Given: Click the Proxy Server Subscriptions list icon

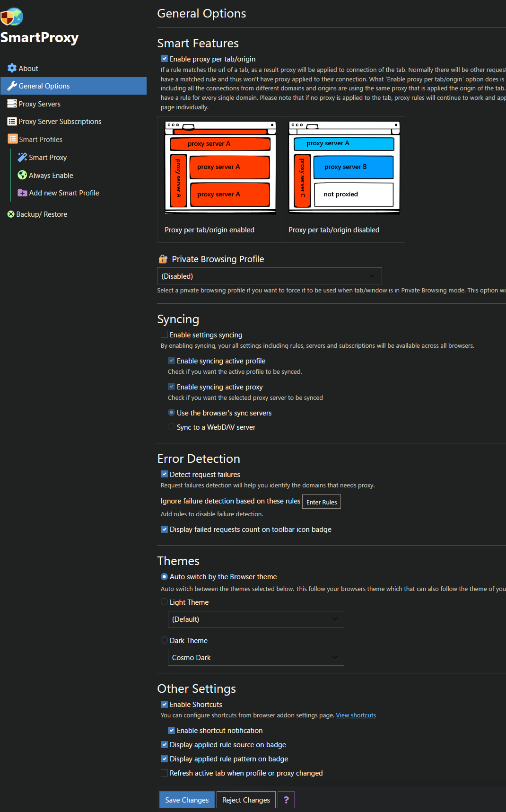Looking at the screenshot, I should (x=12, y=121).
